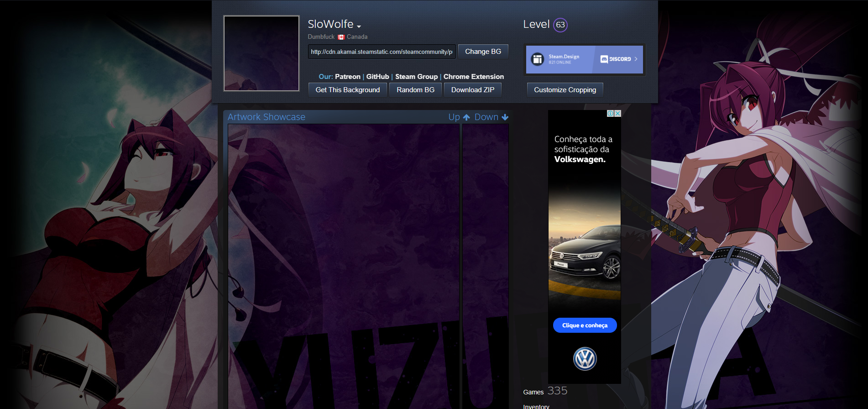Click the 'Conheça toda a sofisticação' ad headline
Image resolution: width=868 pixels, height=409 pixels.
pyautogui.click(x=584, y=149)
